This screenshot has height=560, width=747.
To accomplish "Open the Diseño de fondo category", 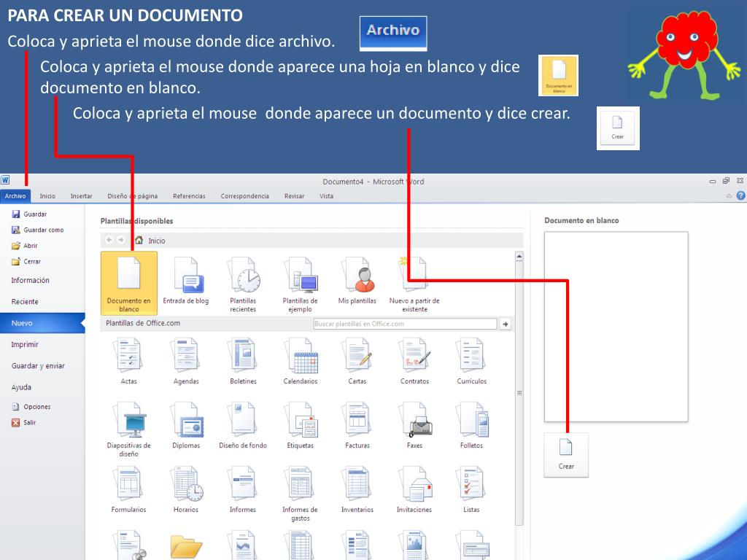I will pyautogui.click(x=243, y=425).
